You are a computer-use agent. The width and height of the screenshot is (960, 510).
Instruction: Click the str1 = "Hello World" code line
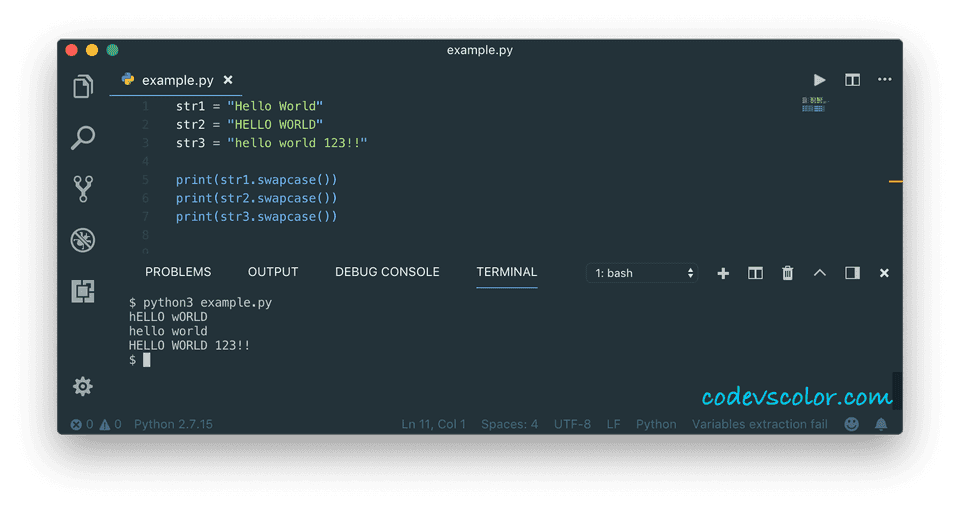(x=249, y=106)
